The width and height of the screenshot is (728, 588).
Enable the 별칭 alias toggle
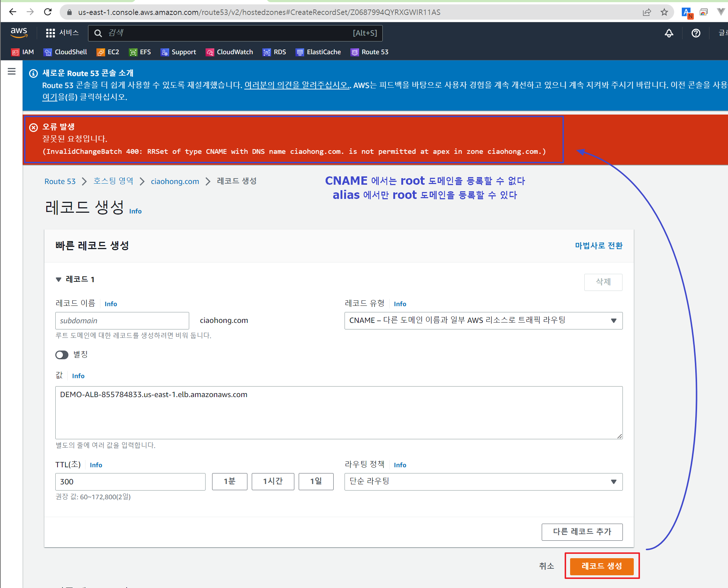tap(62, 355)
